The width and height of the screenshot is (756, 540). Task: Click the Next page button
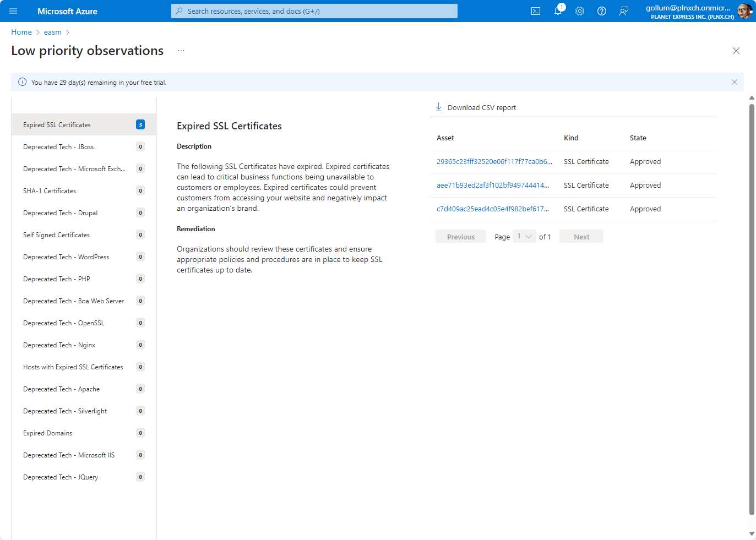[x=581, y=236]
